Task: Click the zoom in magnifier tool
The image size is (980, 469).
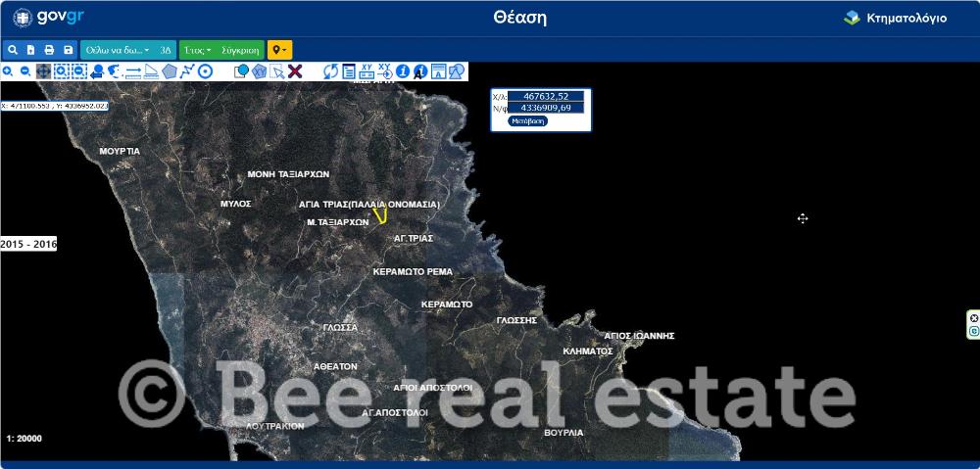Action: [8, 71]
